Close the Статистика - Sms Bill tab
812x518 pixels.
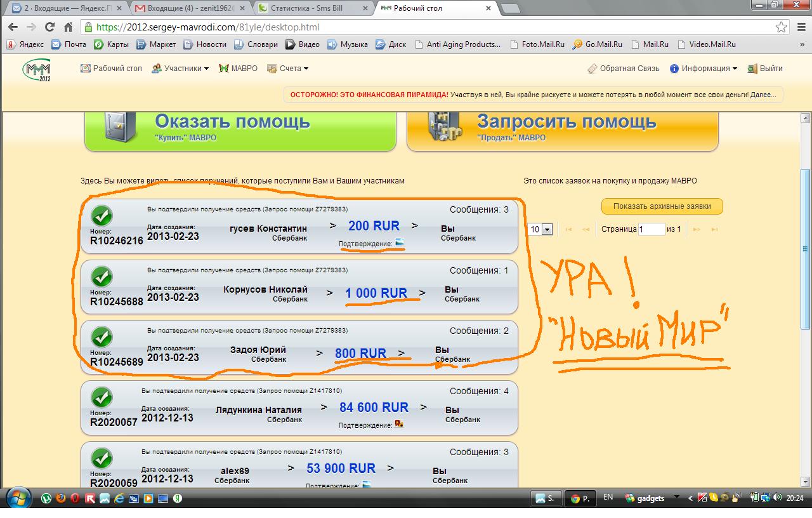pos(366,8)
